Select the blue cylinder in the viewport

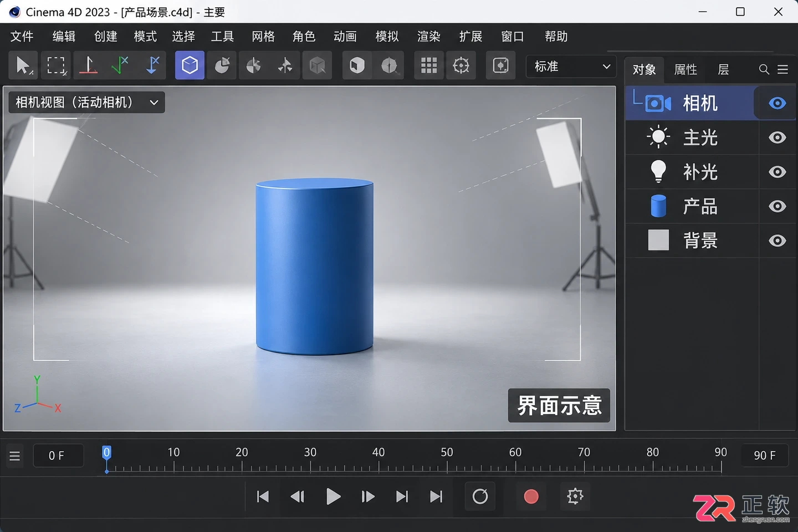[314, 266]
